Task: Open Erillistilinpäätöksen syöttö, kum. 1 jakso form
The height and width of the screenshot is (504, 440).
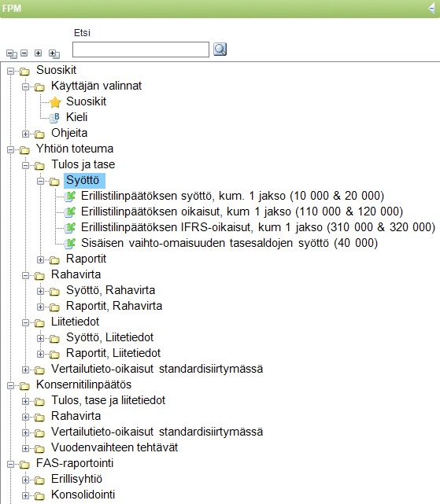Action: [x=232, y=196]
